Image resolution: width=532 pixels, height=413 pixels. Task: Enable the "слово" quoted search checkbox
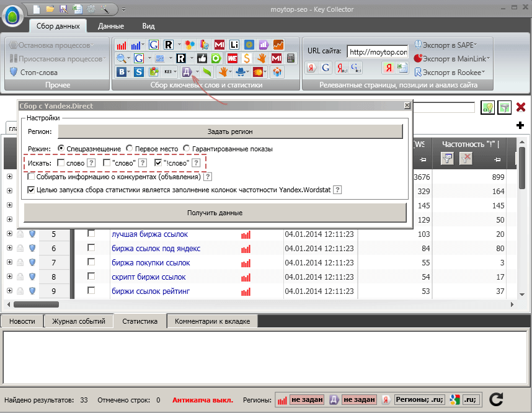[x=107, y=163]
